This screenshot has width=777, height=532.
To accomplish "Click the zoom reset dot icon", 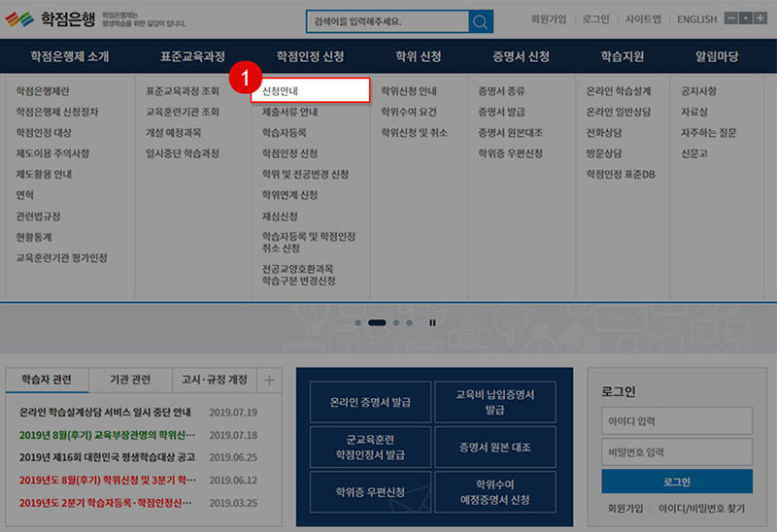I will 746,19.
